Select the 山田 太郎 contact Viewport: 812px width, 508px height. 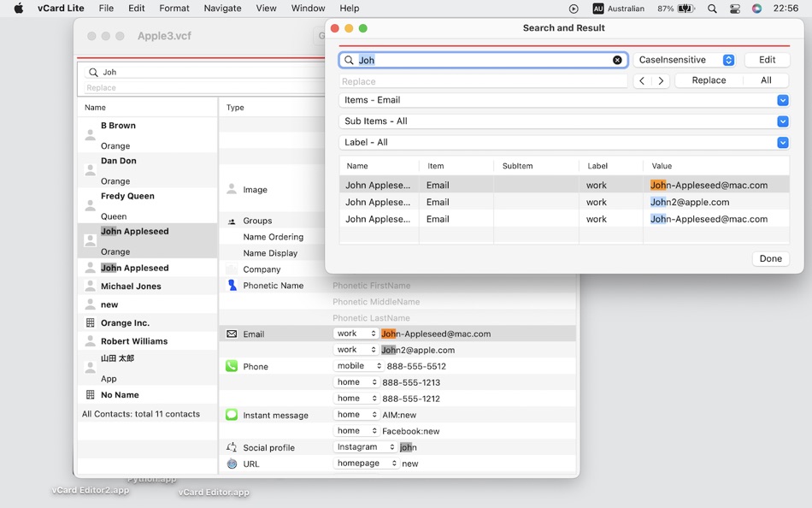tap(147, 368)
